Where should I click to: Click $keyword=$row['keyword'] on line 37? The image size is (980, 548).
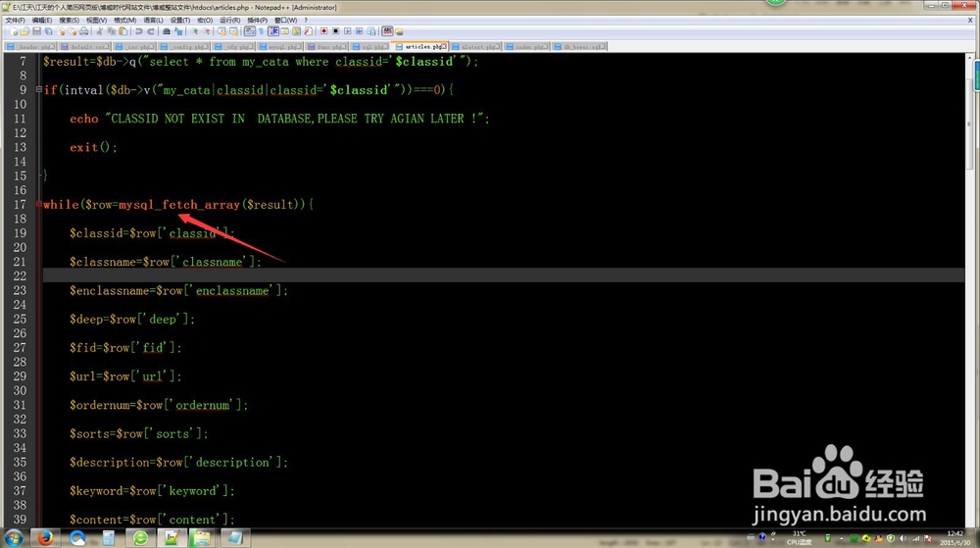point(152,490)
